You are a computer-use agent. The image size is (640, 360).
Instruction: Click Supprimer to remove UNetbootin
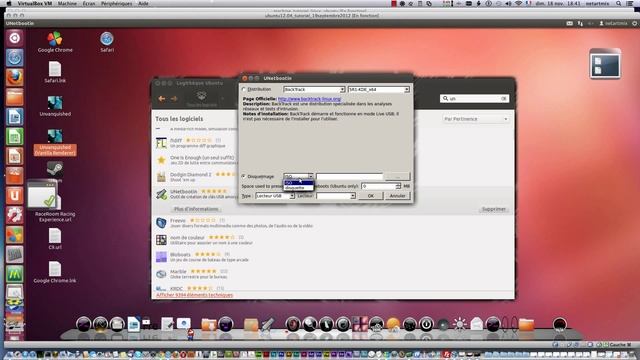[493, 209]
